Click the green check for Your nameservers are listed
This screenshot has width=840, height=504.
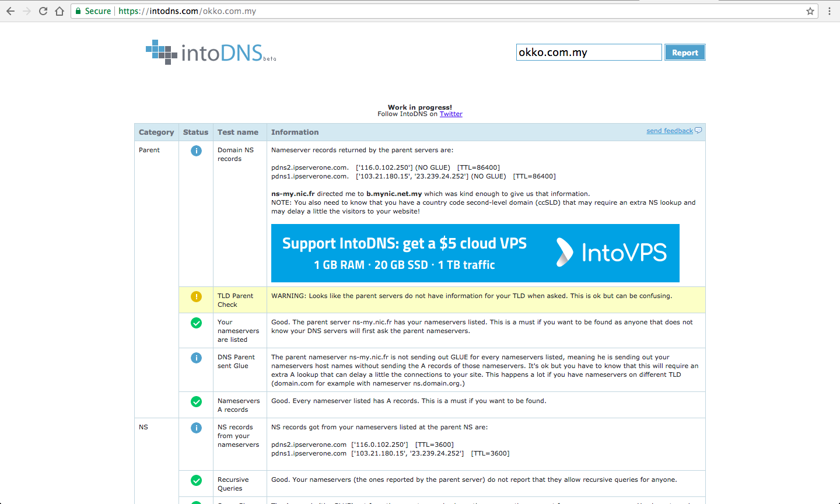196,323
